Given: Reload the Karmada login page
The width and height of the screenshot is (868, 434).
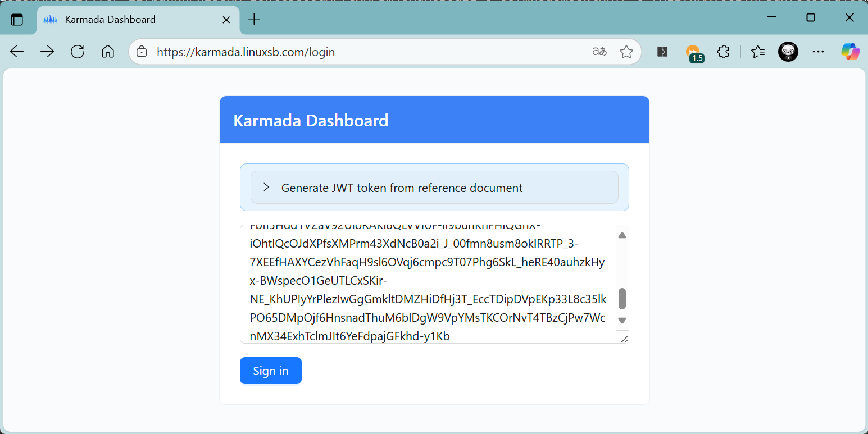Looking at the screenshot, I should click(78, 52).
